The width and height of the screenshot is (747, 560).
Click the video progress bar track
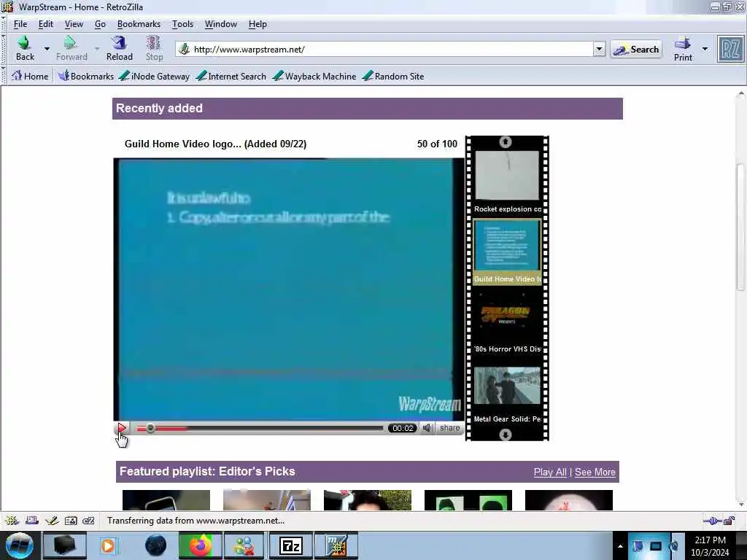(x=260, y=428)
